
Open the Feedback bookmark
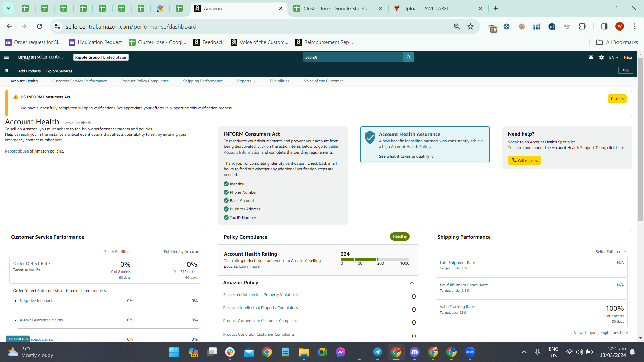coord(209,42)
